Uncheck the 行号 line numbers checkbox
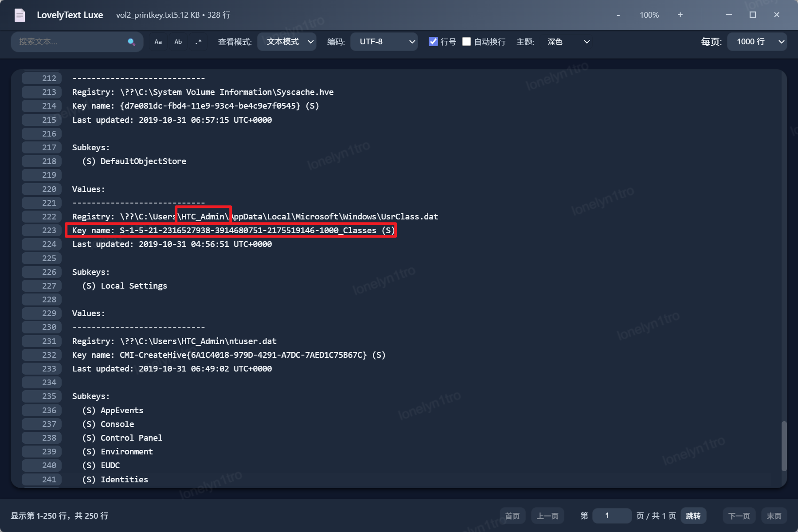 coord(434,42)
